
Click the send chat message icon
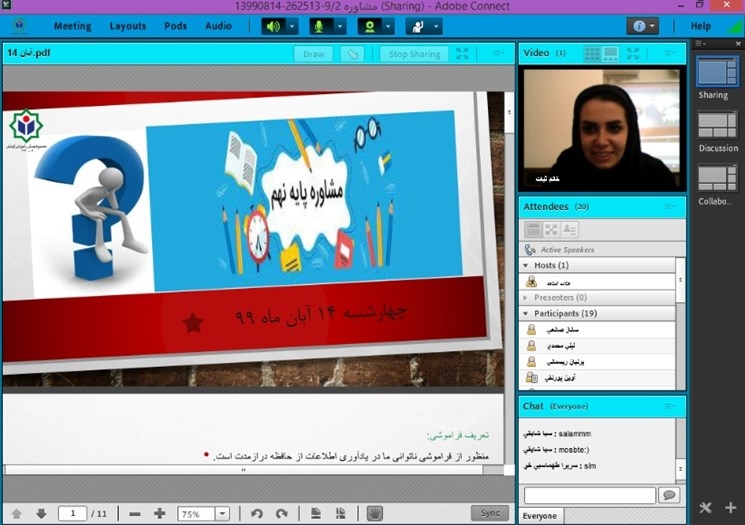[669, 495]
